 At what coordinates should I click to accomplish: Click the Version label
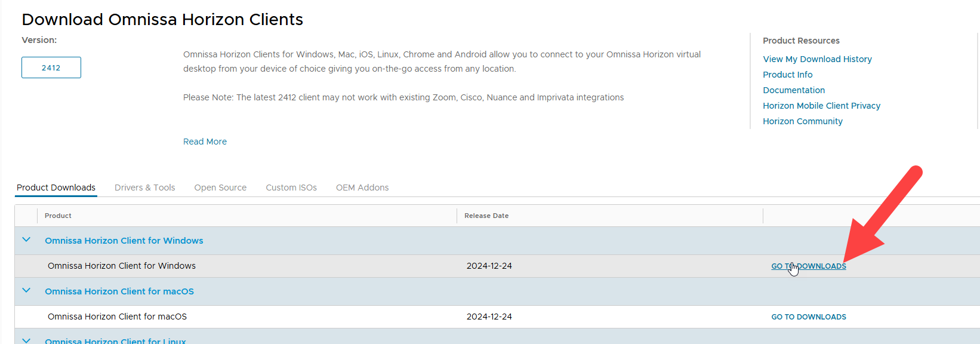tap(39, 40)
